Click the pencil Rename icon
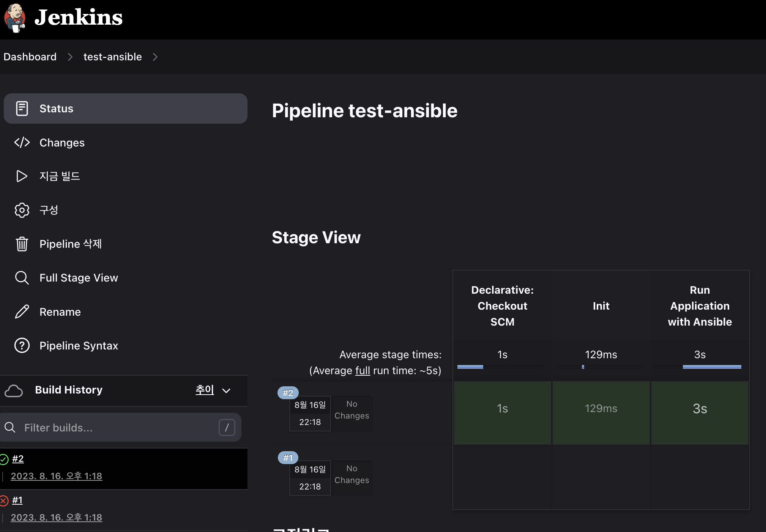 tap(22, 312)
